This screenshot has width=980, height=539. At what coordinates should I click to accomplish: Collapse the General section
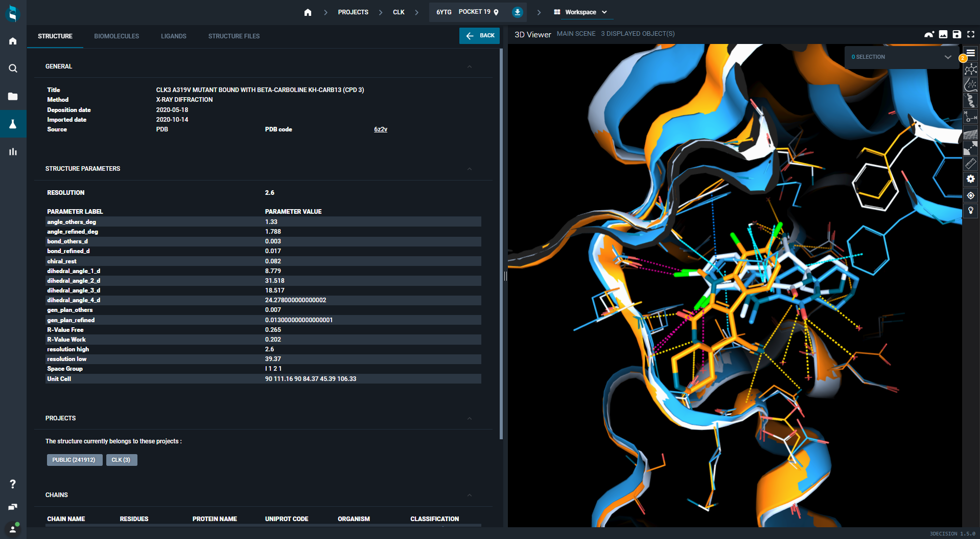[x=470, y=66]
